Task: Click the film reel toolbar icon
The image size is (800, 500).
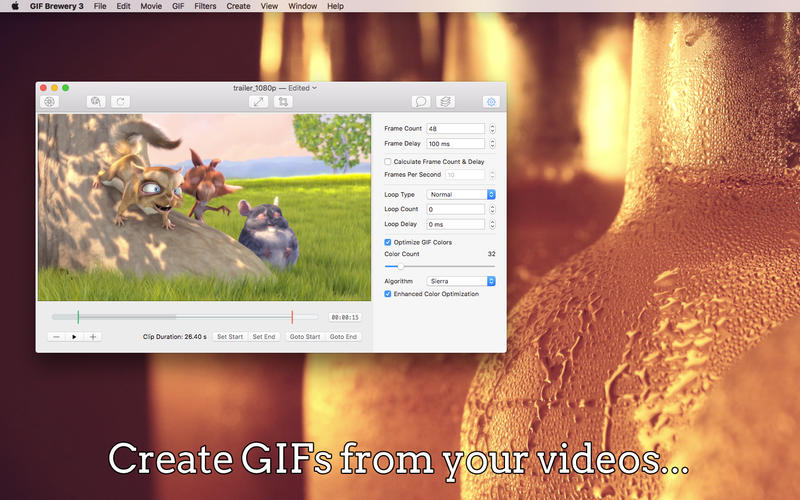Action: 49,102
